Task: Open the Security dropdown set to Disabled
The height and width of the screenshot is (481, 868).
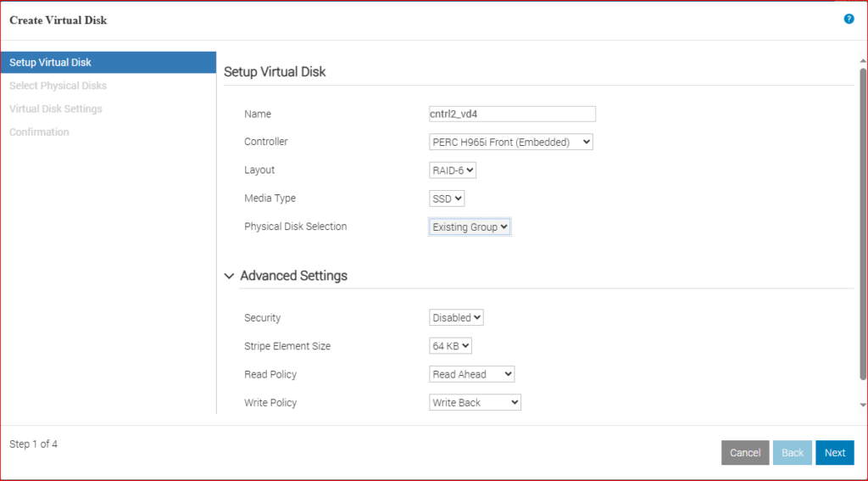Action: (x=456, y=318)
